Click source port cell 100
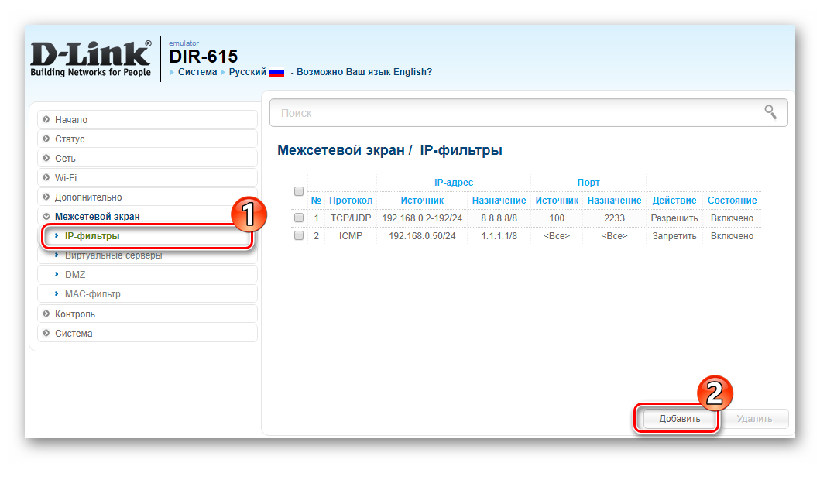Screen dimensions: 820x504 coord(557,218)
